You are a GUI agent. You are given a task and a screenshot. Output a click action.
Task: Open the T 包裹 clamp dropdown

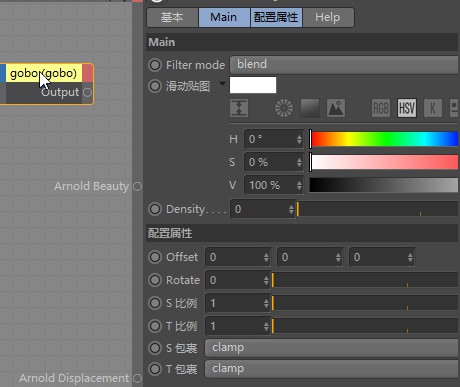point(332,369)
